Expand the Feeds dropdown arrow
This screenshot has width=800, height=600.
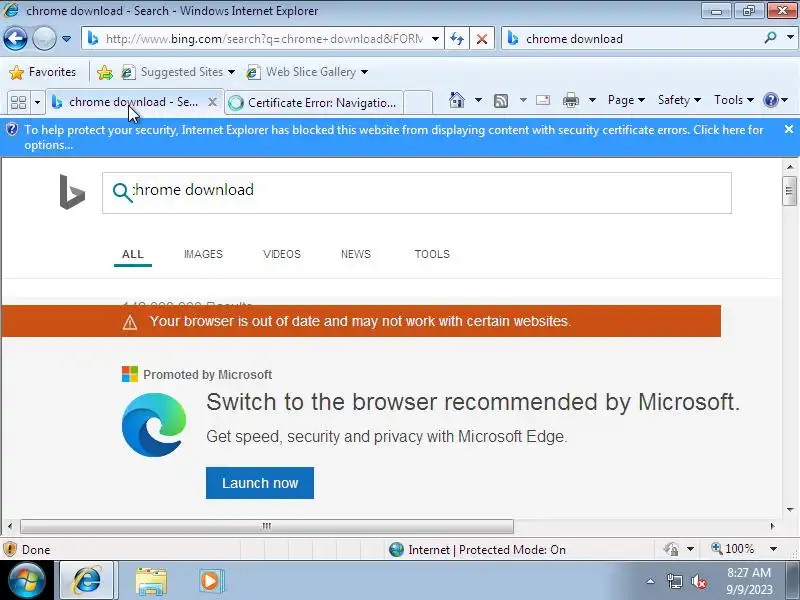[x=523, y=100]
